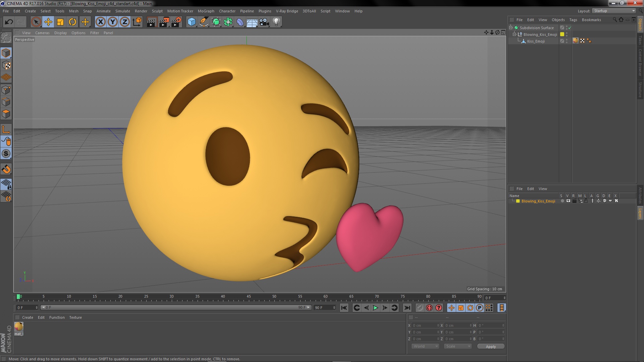Screen dimensions: 644x362
Task: Toggle X axis lock
Action: coord(100,22)
